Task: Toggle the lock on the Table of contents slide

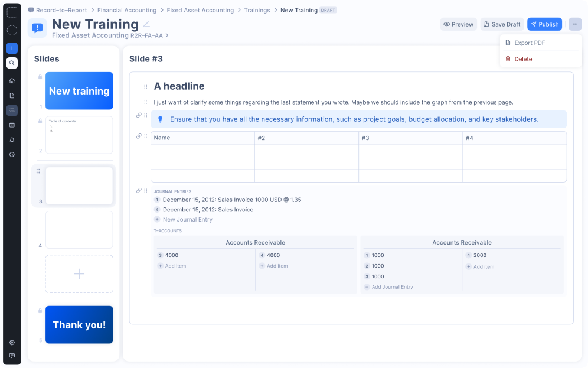Action: (x=40, y=121)
